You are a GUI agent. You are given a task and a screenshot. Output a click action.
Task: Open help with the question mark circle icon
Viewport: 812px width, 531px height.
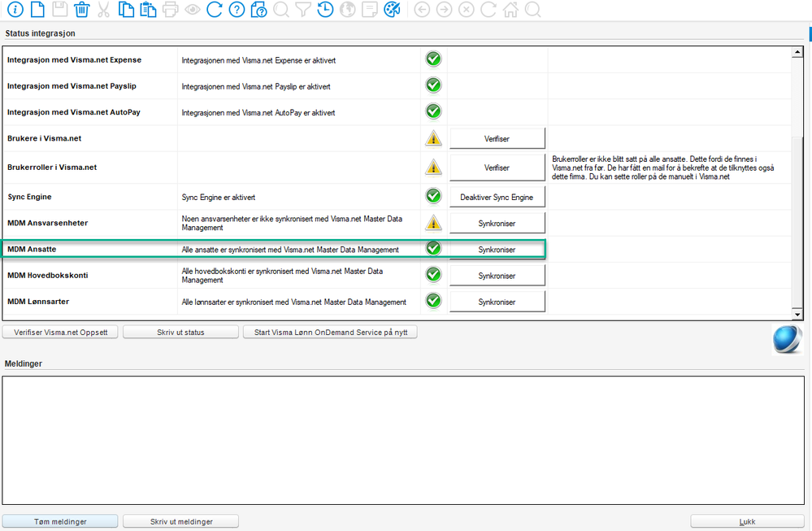(x=237, y=9)
